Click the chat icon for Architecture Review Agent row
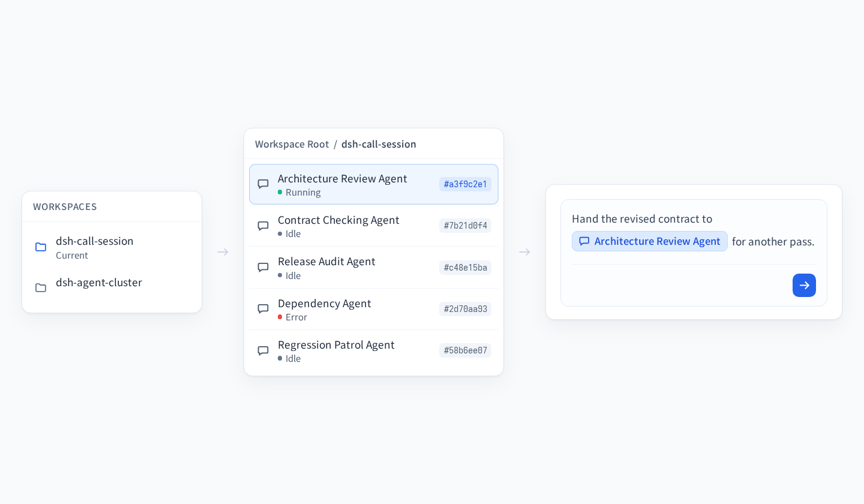The width and height of the screenshot is (864, 504). (263, 184)
